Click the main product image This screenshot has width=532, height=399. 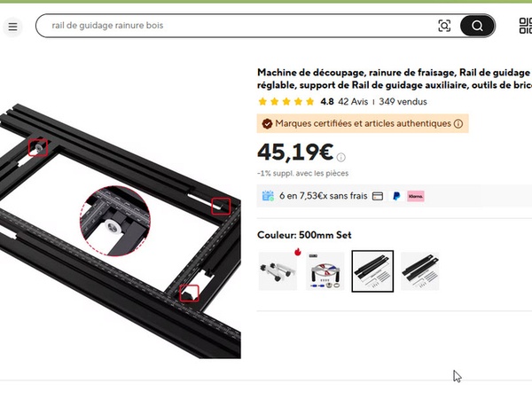(x=121, y=231)
